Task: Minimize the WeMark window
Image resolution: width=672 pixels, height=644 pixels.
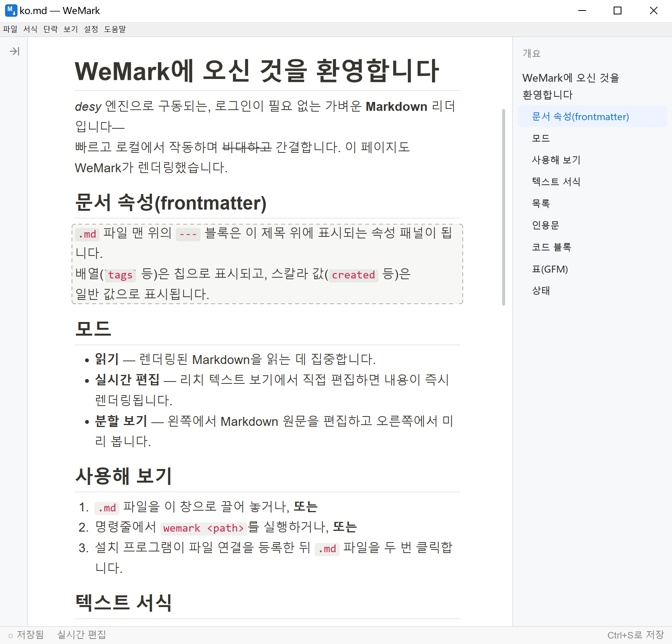Action: 582,10
